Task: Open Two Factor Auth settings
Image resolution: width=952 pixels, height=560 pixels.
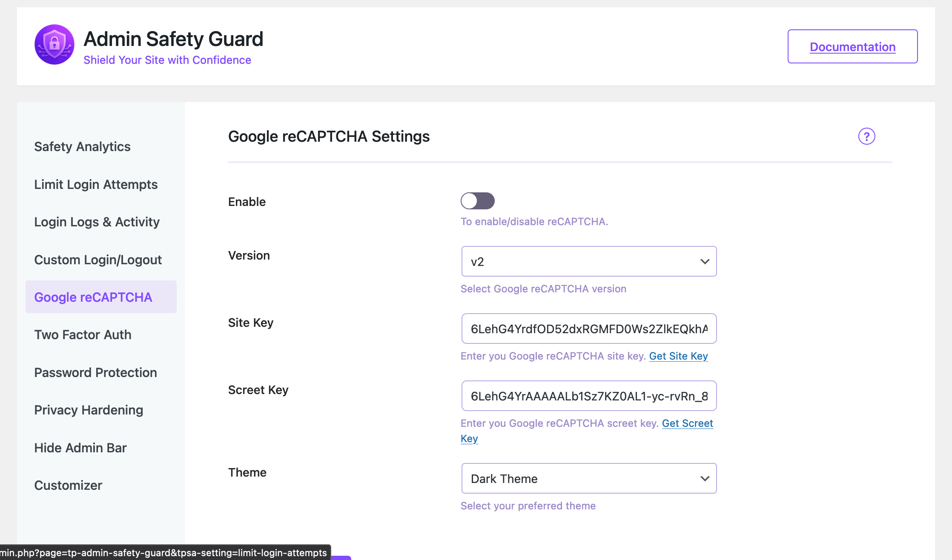Action: click(x=83, y=335)
